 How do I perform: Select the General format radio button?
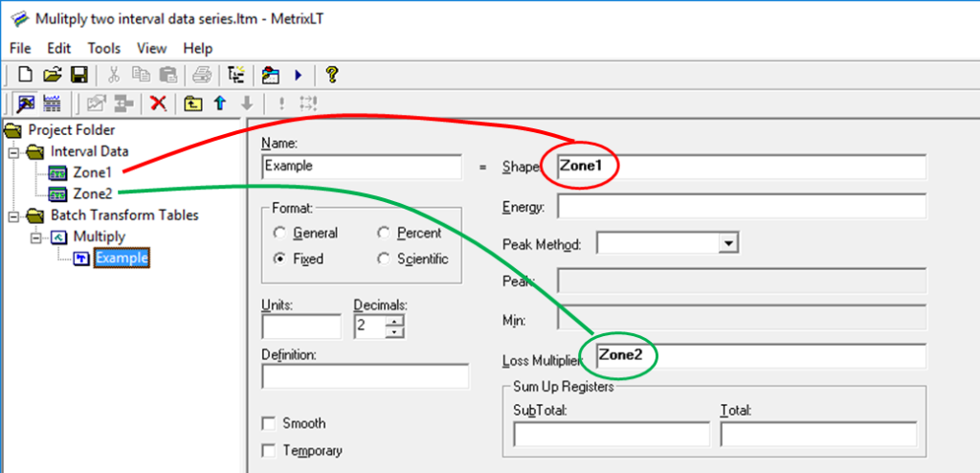[x=279, y=233]
